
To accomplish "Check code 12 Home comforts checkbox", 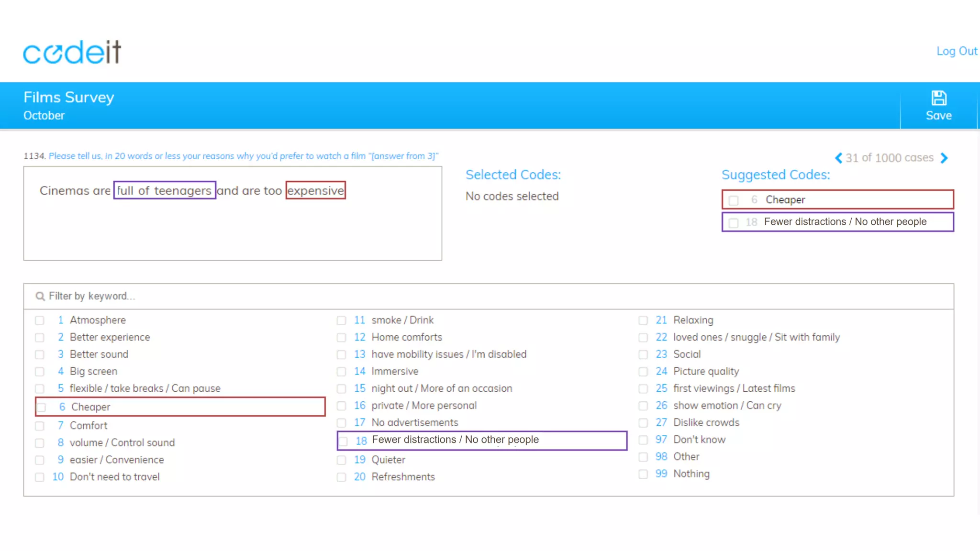I will point(341,338).
